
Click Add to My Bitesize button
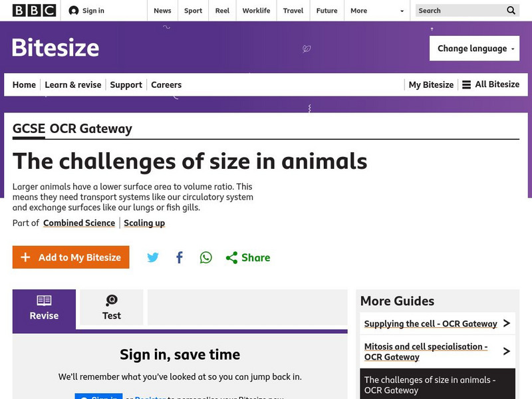(x=71, y=257)
